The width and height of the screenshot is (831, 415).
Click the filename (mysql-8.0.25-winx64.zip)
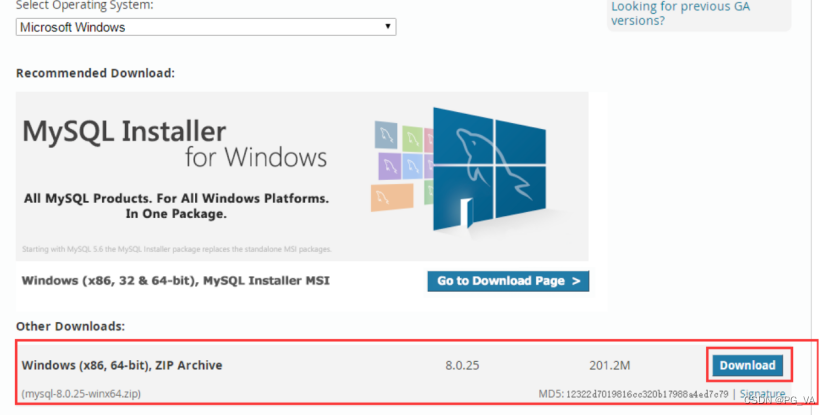click(x=81, y=394)
